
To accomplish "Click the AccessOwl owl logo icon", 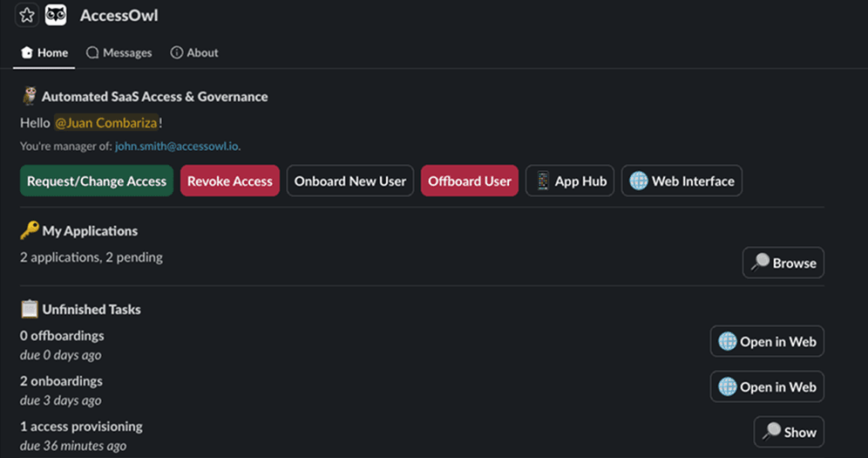I will coord(56,15).
